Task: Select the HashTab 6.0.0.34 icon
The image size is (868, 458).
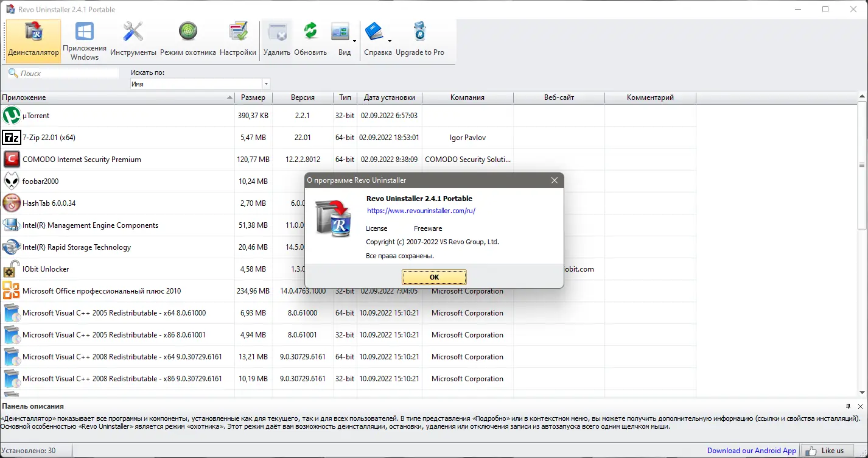Action: point(12,203)
